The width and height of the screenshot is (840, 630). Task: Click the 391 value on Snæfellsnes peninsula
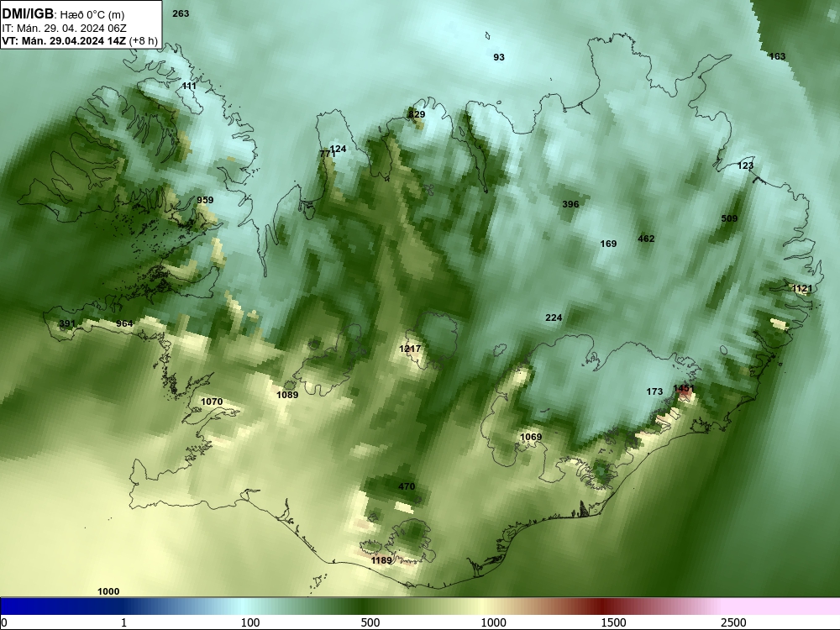pos(67,323)
